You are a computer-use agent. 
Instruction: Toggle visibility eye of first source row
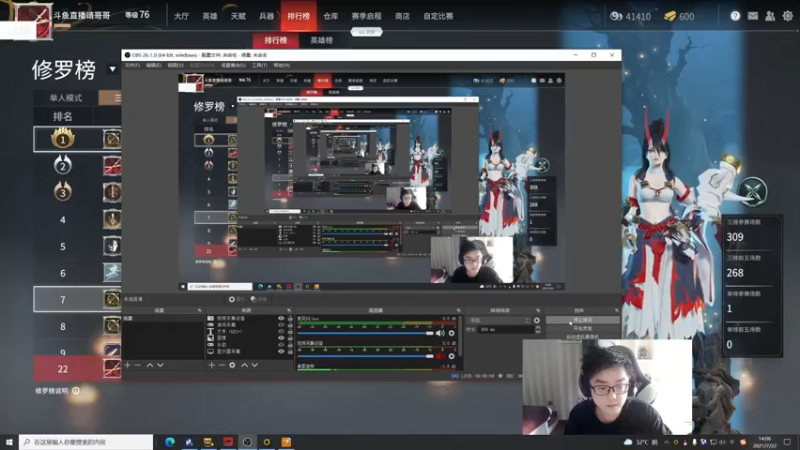281,318
